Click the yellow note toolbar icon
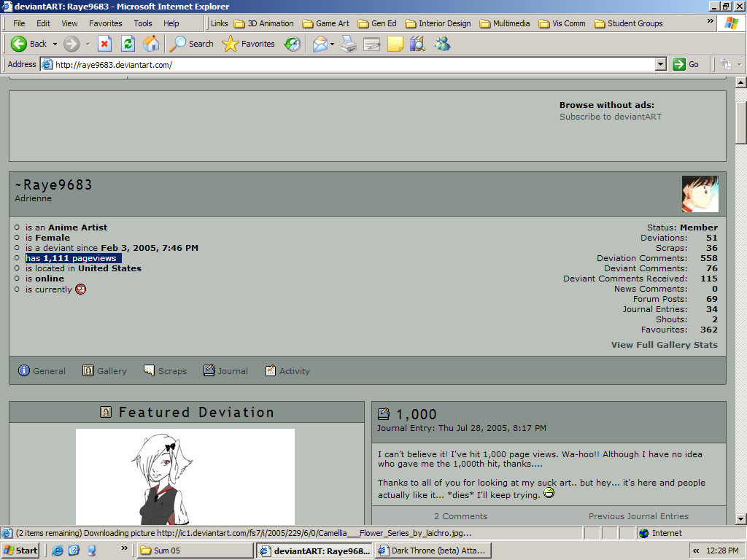 (395, 44)
